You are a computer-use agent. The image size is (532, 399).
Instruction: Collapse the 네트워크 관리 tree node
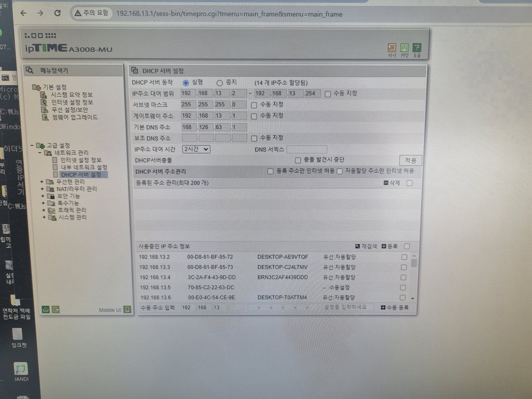pyautogui.click(x=40, y=153)
